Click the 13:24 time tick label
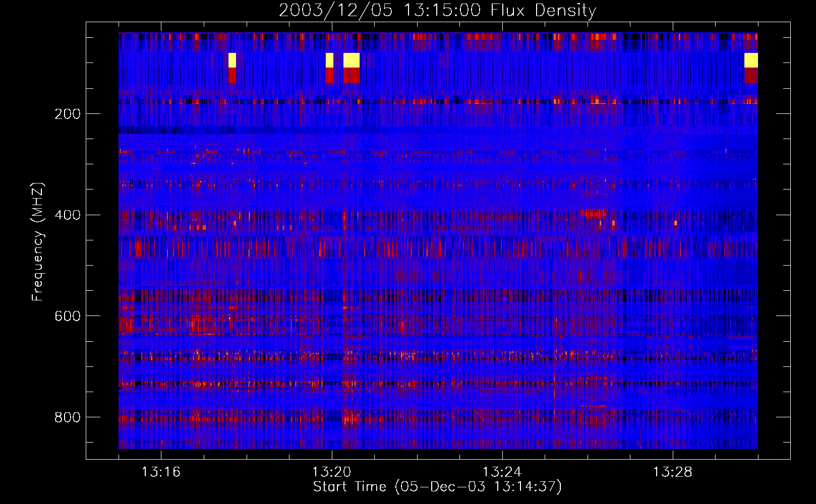This screenshot has height=504, width=816. [502, 472]
